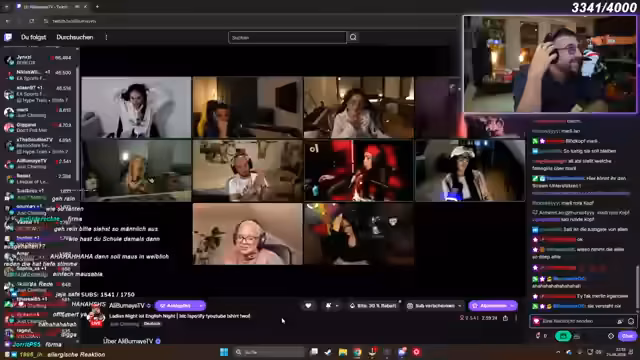The height and width of the screenshot is (360, 640).
Task: Click the green channel points claim button
Action: 563,336
